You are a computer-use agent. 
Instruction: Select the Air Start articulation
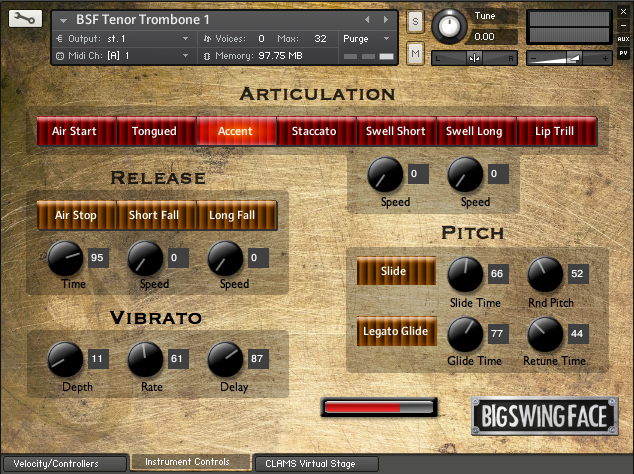pos(77,131)
